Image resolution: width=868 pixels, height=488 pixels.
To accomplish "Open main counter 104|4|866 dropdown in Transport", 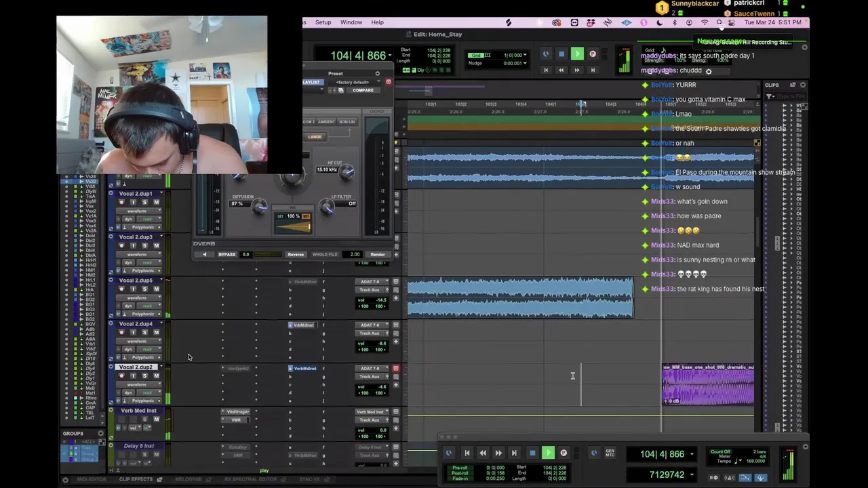I will (692, 454).
